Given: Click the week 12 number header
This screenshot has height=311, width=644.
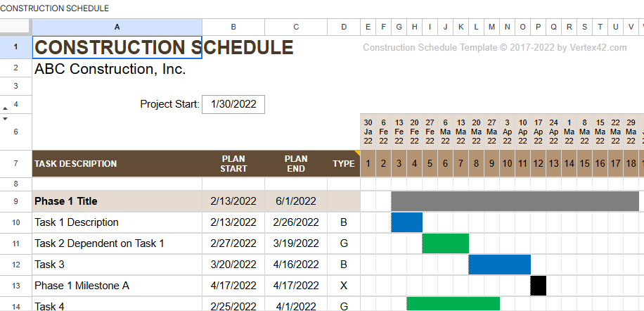Looking at the screenshot, I should pos(539,164).
